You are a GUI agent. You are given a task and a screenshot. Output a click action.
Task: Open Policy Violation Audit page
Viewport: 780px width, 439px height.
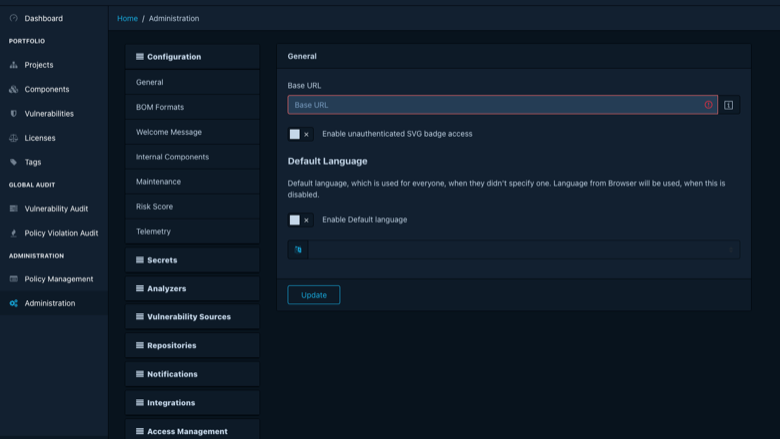[x=54, y=233]
